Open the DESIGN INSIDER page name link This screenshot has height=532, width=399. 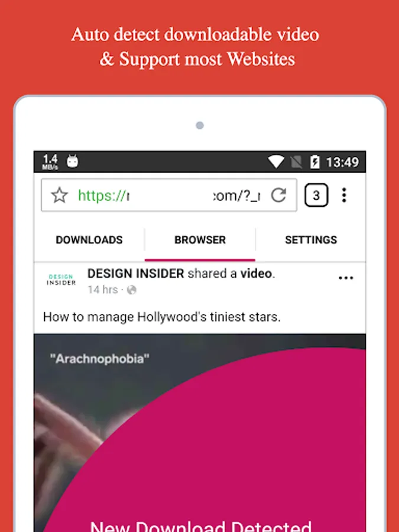pyautogui.click(x=136, y=274)
